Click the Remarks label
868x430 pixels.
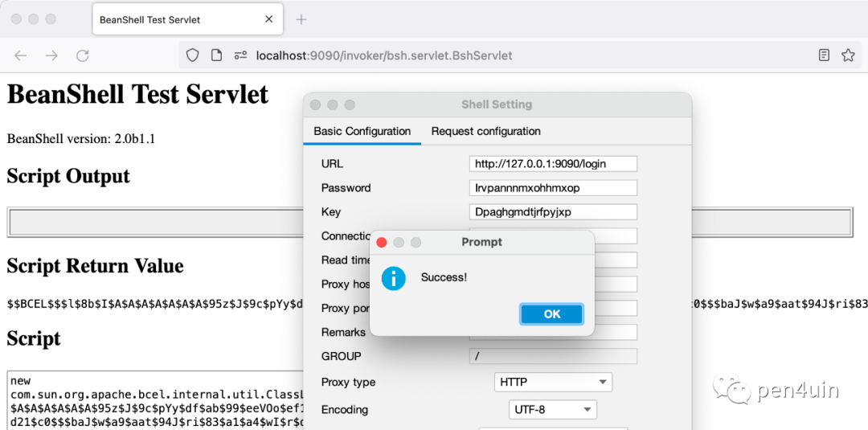tap(343, 332)
